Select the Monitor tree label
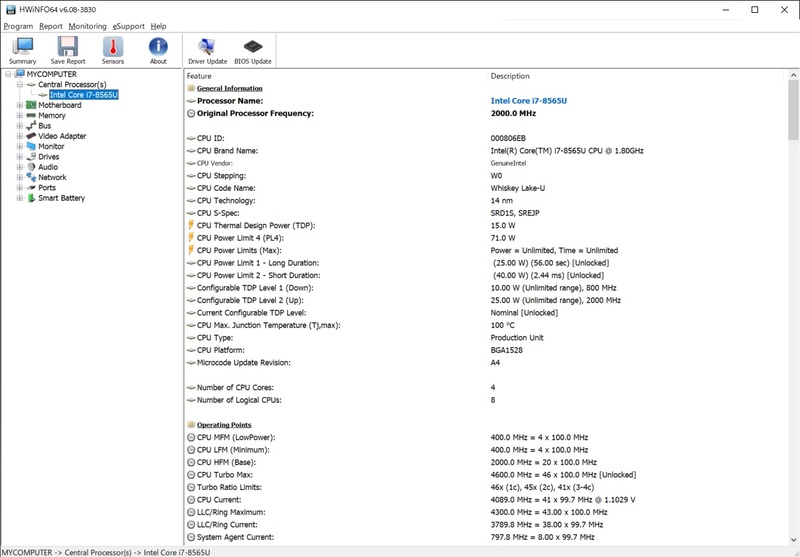The image size is (800, 557). pyautogui.click(x=51, y=146)
